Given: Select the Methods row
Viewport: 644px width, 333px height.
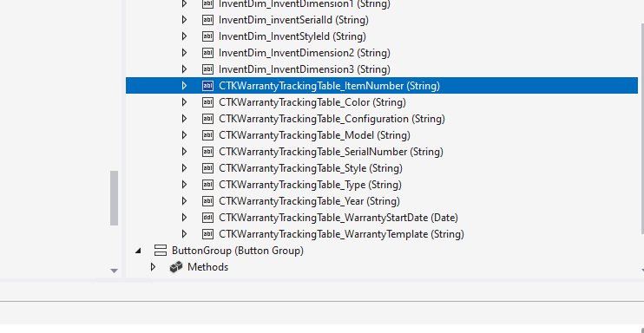Looking at the screenshot, I should click(382, 267).
